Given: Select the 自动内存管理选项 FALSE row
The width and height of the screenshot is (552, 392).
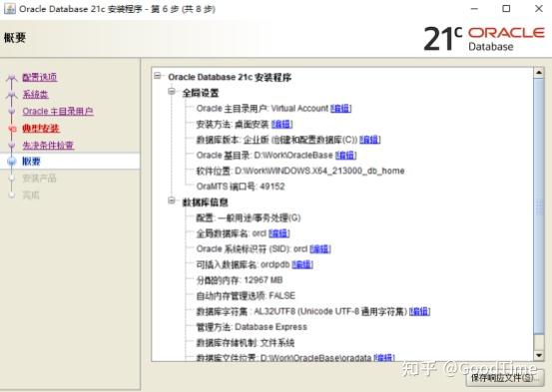Looking at the screenshot, I should 246,295.
